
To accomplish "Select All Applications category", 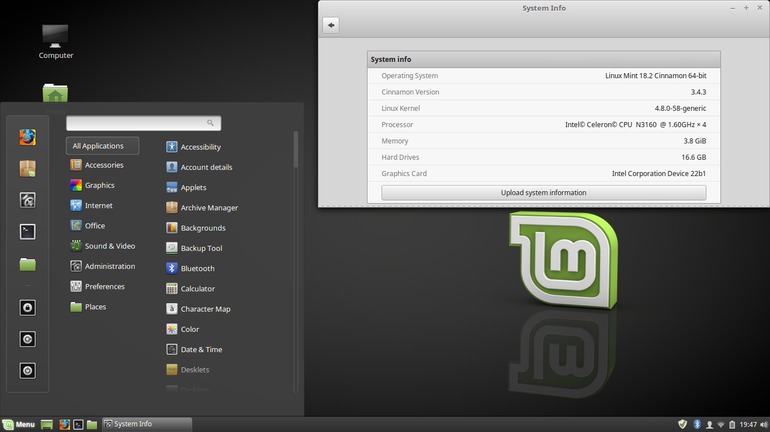I will click(x=103, y=146).
